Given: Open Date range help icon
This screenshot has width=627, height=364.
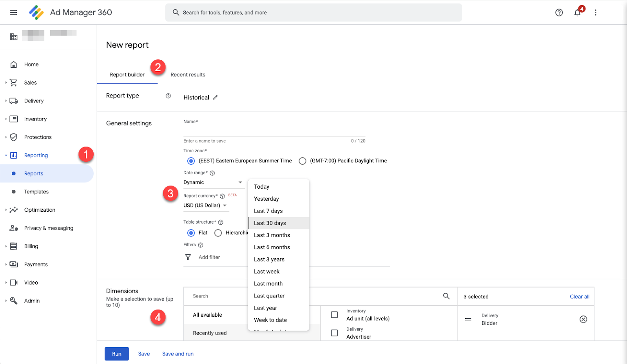Looking at the screenshot, I should coord(212,173).
